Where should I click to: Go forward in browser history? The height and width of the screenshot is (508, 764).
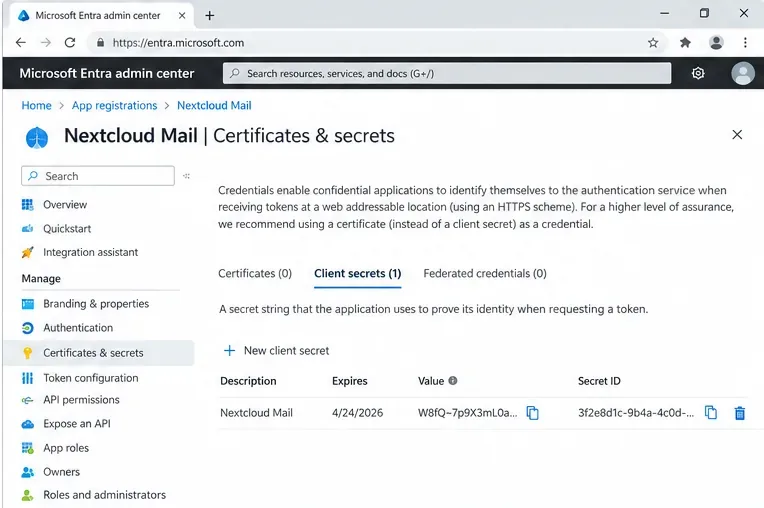45,43
